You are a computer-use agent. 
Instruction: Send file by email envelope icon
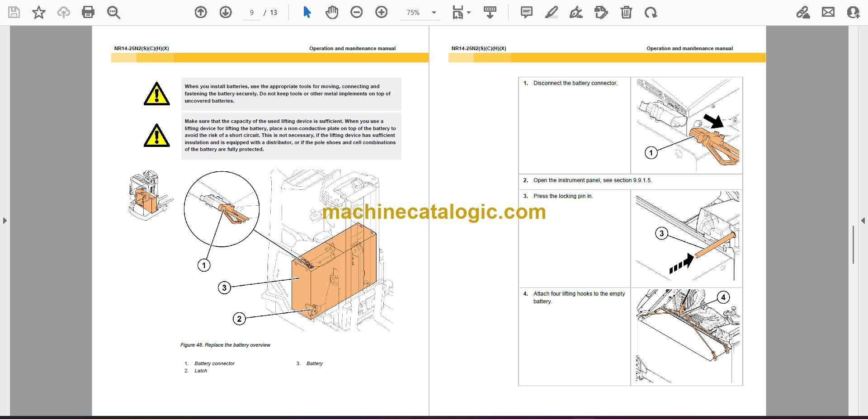point(828,12)
